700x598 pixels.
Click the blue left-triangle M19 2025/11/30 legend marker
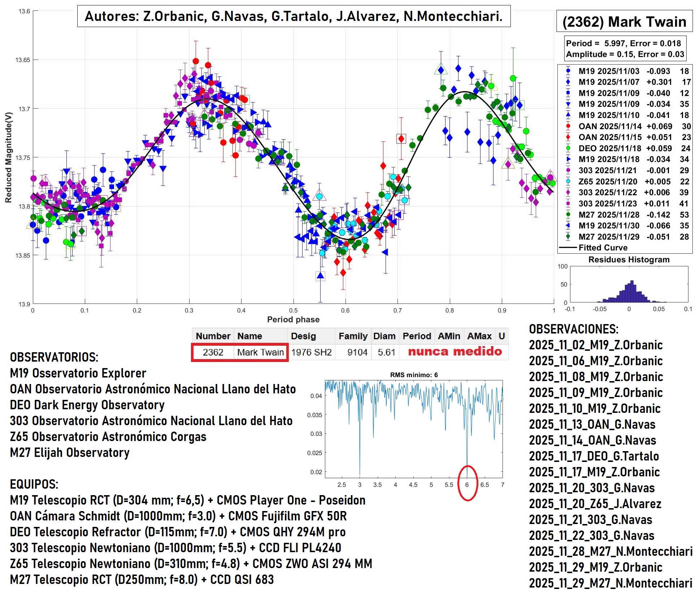(x=568, y=226)
